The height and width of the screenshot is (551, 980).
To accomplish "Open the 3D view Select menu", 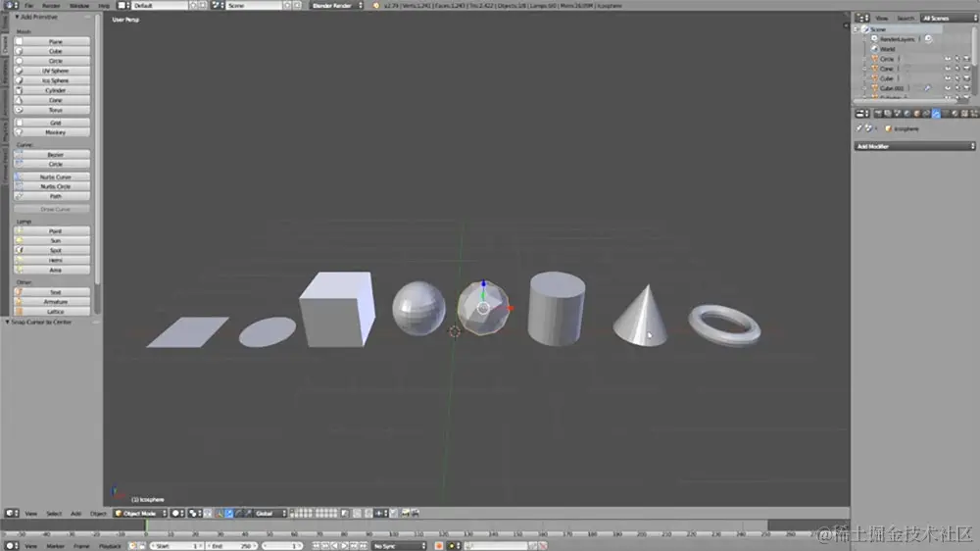I will 54,514.
